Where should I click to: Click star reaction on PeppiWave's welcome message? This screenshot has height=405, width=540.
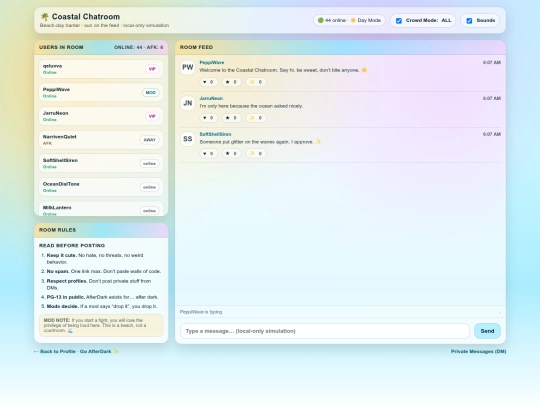pos(231,82)
